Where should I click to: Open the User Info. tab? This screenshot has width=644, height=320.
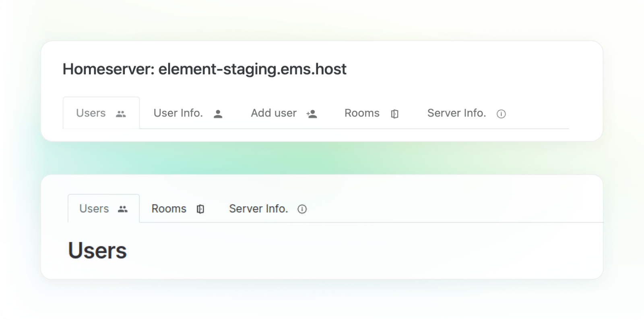coord(188,113)
